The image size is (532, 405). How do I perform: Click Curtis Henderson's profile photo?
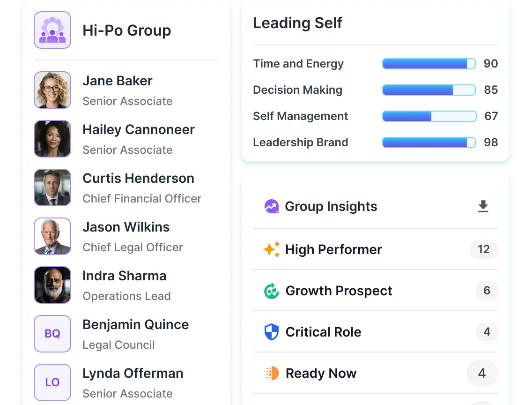click(x=52, y=187)
